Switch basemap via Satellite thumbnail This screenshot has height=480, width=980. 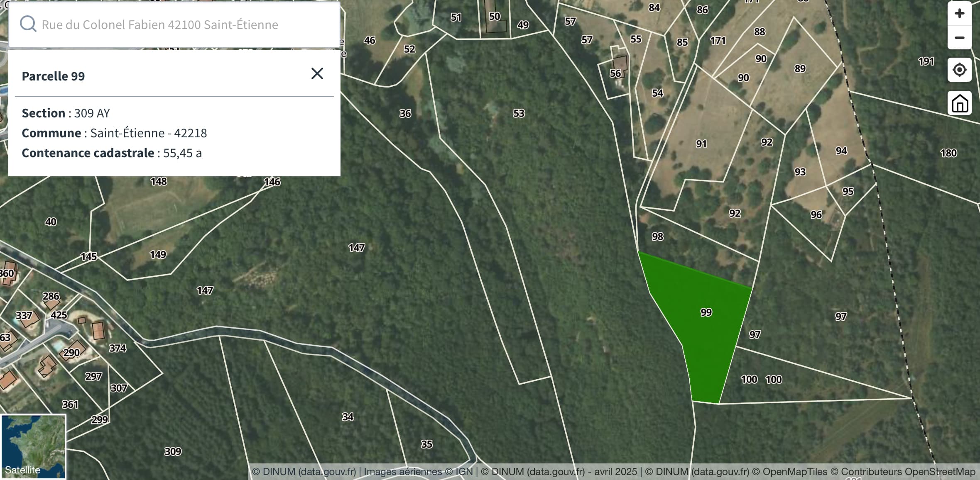(x=33, y=446)
